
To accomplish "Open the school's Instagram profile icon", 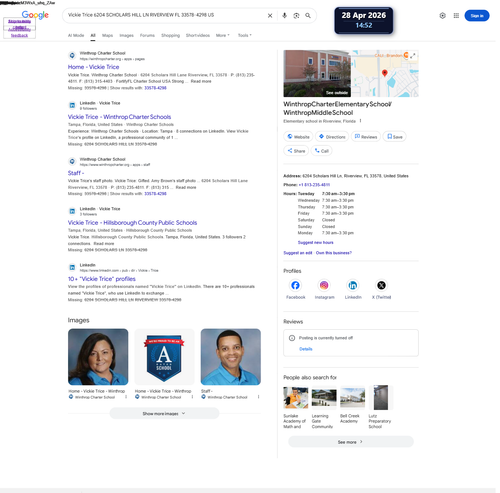I will click(x=324, y=285).
